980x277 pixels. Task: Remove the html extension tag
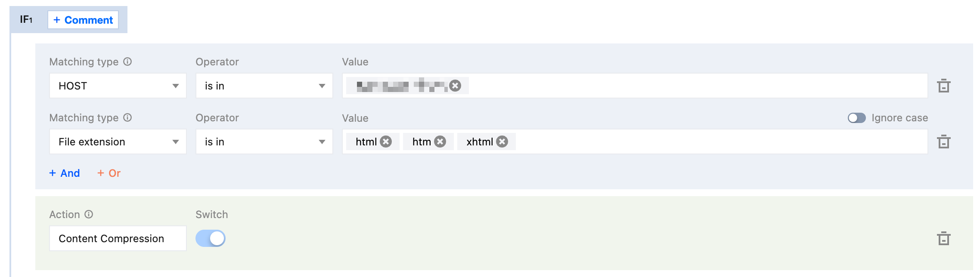tap(386, 142)
